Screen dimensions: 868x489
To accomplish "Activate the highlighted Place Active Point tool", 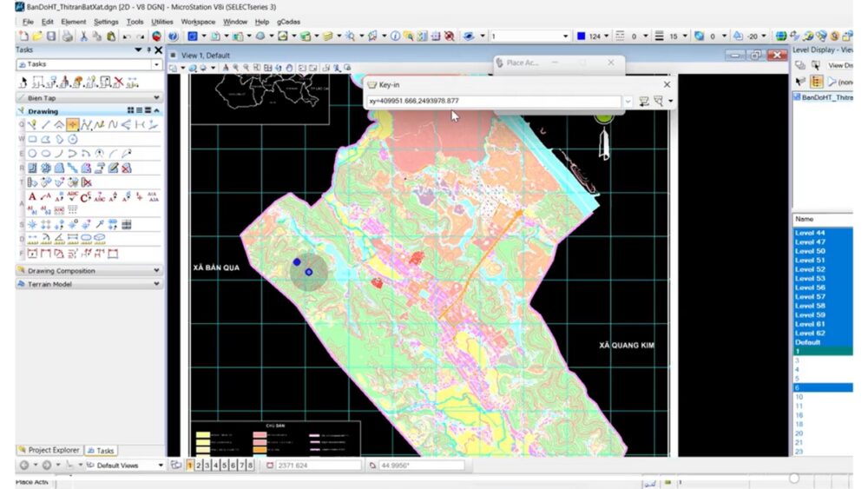I will point(73,124).
